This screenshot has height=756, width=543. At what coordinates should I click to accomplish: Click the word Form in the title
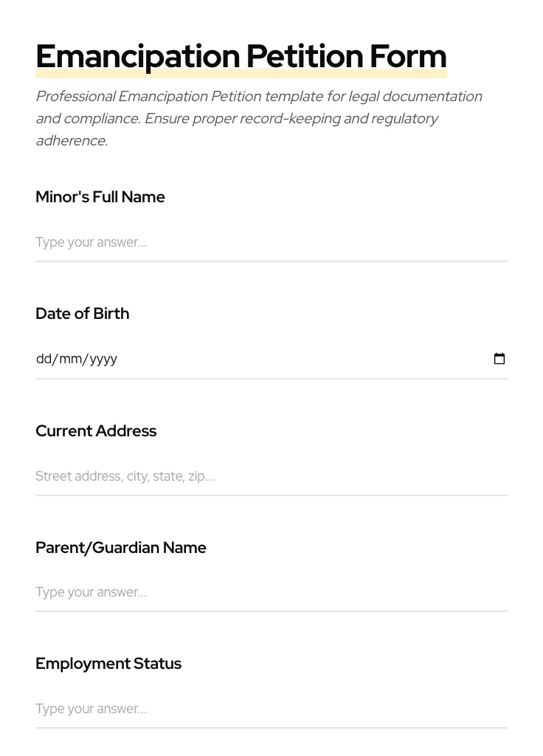(408, 57)
